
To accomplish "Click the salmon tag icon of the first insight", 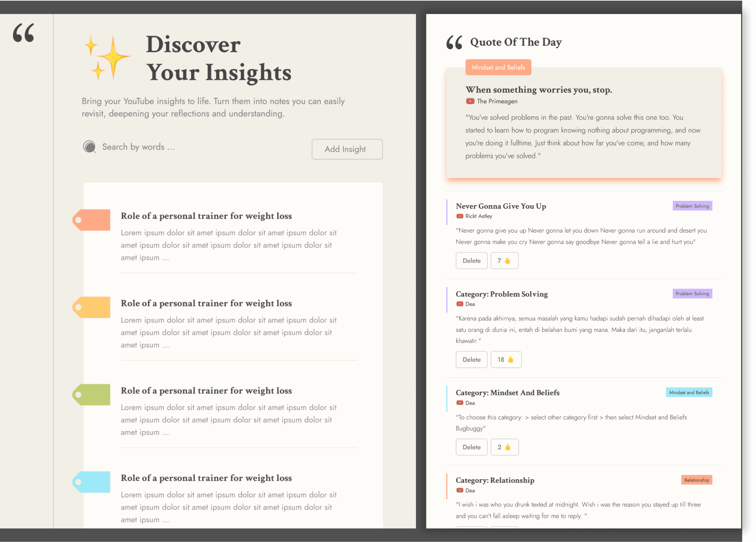I will click(x=92, y=220).
